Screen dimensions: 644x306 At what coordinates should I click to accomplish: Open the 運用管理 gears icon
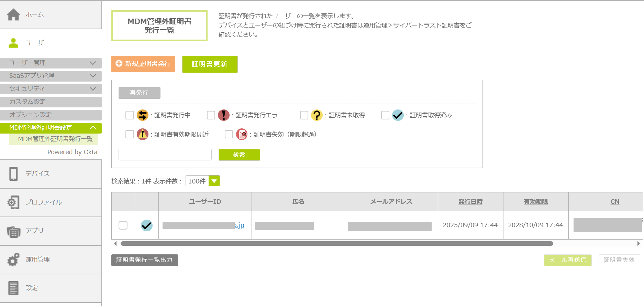(x=13, y=260)
